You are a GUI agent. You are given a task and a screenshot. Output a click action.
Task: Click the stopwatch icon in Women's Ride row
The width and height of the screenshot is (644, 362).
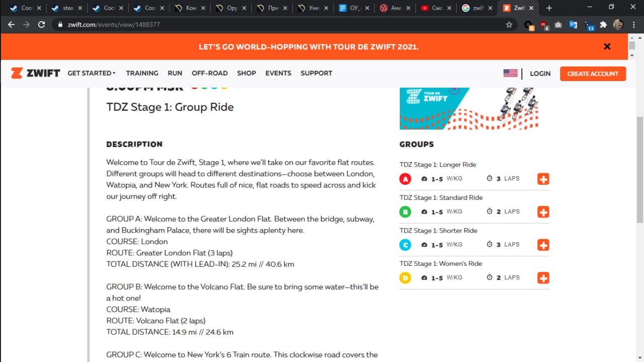pos(490,277)
